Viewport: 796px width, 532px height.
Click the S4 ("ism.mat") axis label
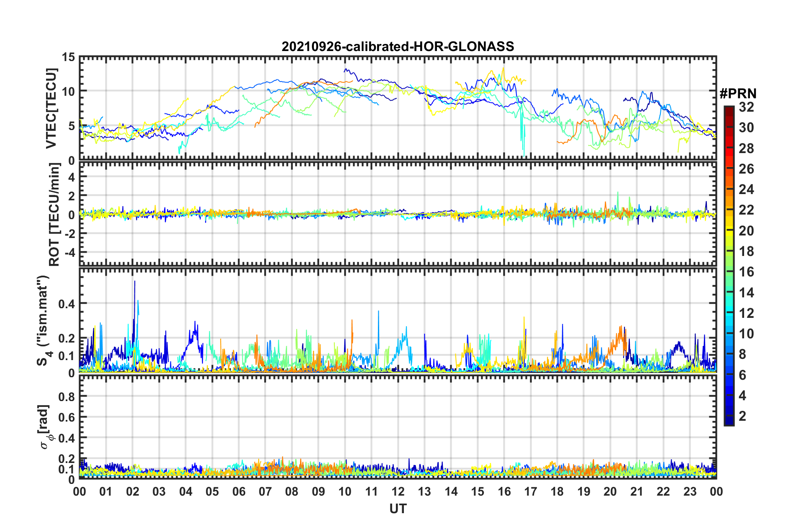click(x=44, y=320)
